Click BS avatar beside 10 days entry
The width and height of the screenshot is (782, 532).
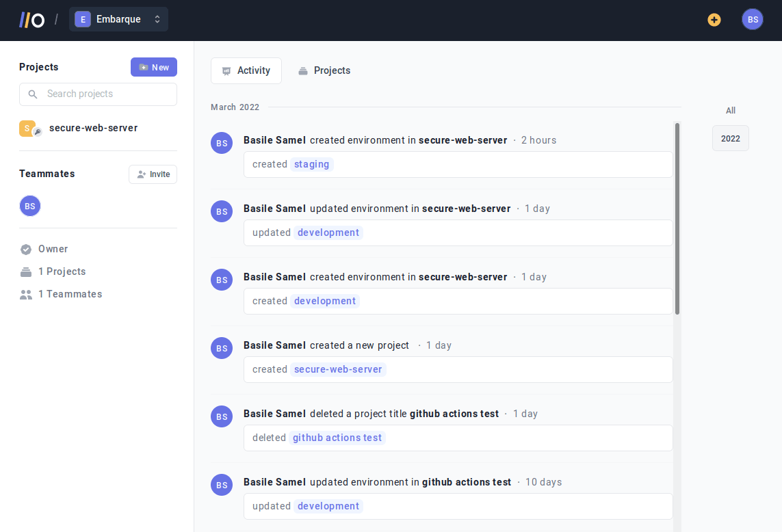(x=222, y=485)
